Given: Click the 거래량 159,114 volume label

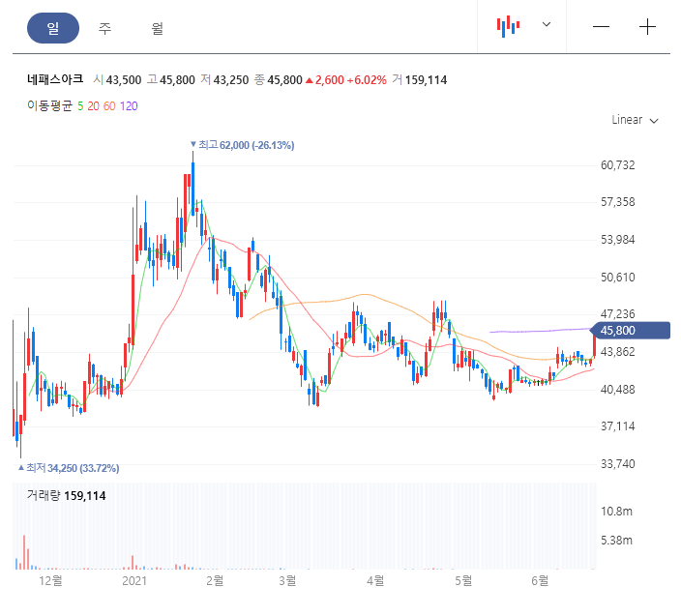Looking at the screenshot, I should point(66,496).
